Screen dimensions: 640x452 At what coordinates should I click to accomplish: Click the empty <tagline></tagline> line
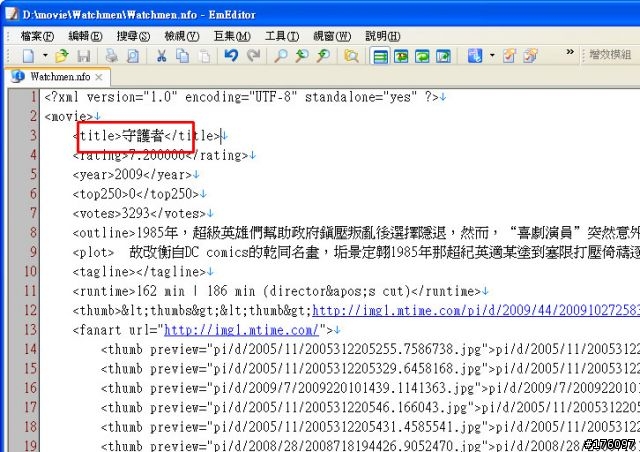(139, 272)
